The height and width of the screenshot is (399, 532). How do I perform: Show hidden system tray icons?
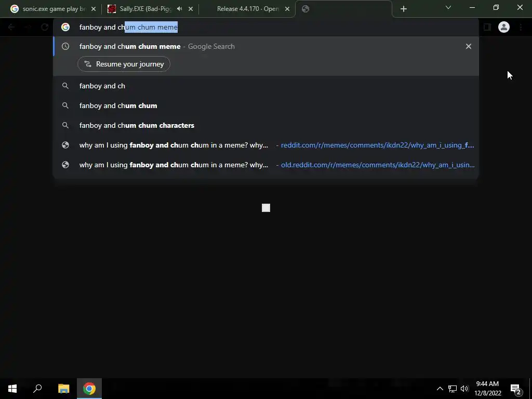coord(440,389)
